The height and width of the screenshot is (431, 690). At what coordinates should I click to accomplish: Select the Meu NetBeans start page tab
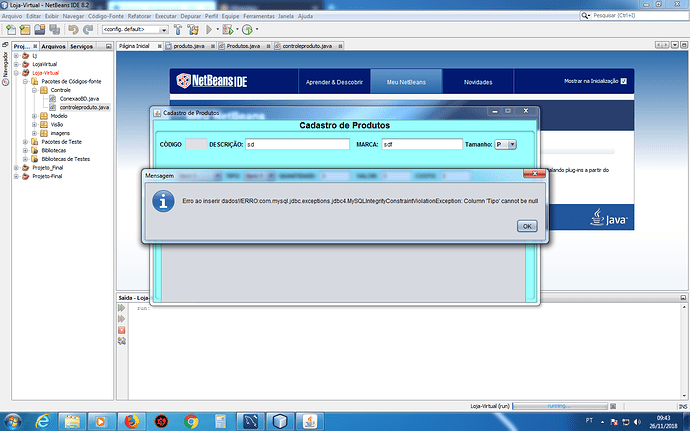(x=406, y=82)
